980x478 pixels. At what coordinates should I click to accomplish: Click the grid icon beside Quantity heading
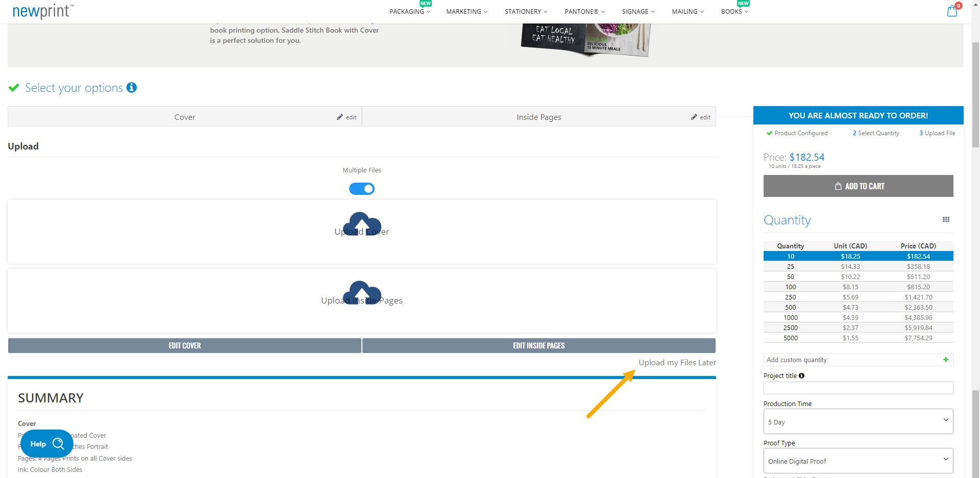coord(946,219)
